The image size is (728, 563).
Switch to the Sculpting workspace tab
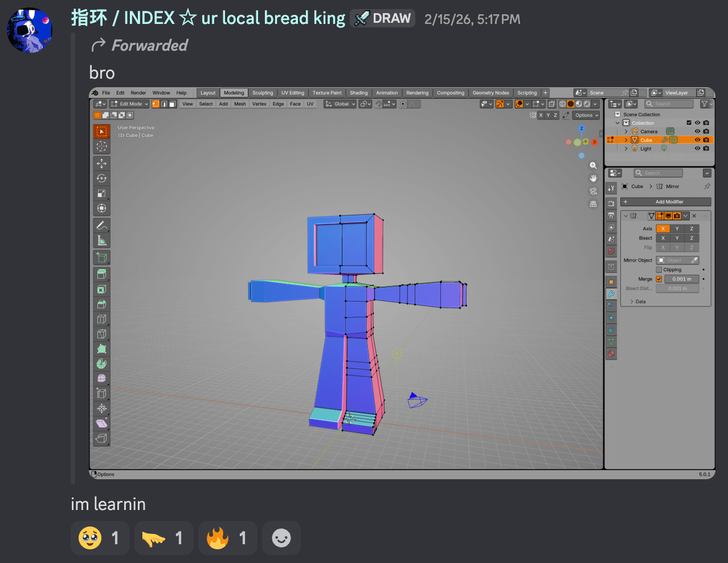coord(263,93)
